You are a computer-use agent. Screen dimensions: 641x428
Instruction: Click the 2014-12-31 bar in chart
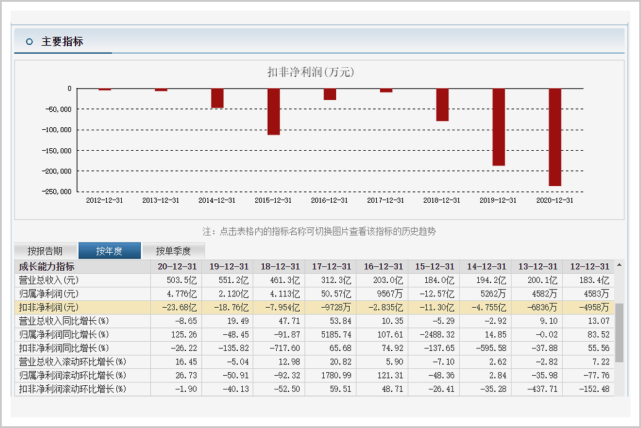tap(217, 98)
